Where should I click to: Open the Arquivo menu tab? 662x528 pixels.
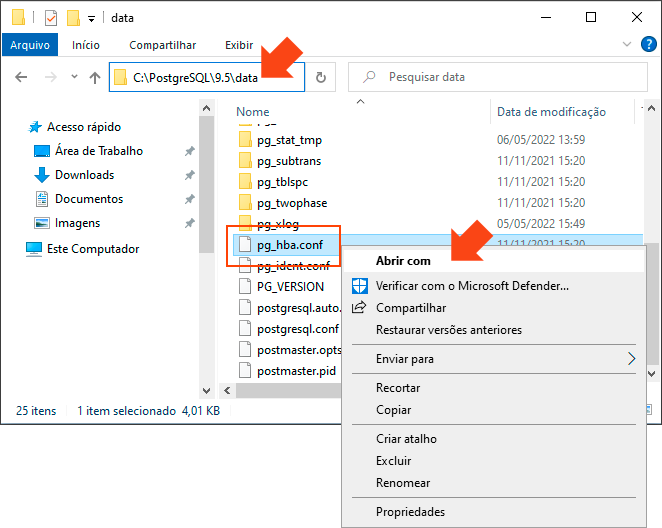pos(30,45)
